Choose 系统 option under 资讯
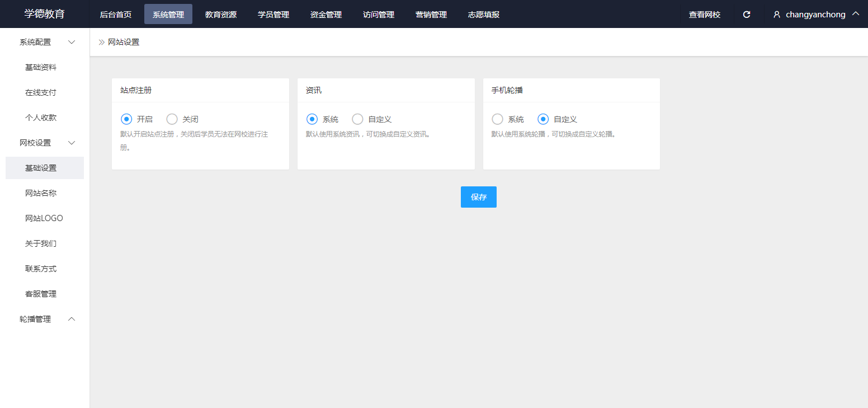Screen dimensions: 868x408 pyautogui.click(x=312, y=119)
